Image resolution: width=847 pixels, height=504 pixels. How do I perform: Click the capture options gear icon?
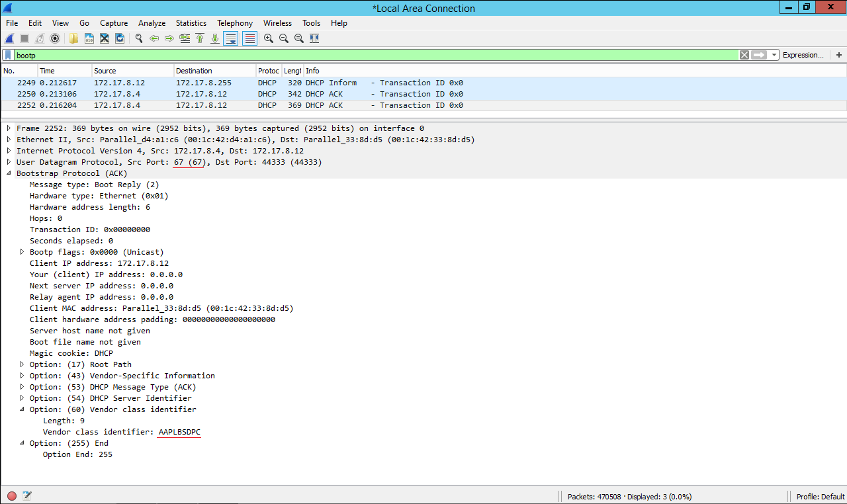click(x=55, y=38)
